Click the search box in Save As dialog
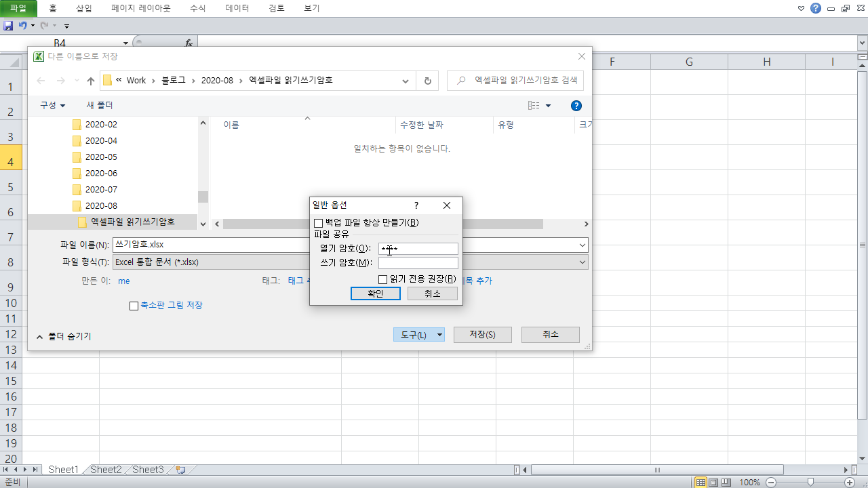Image resolution: width=868 pixels, height=488 pixels. (x=515, y=80)
